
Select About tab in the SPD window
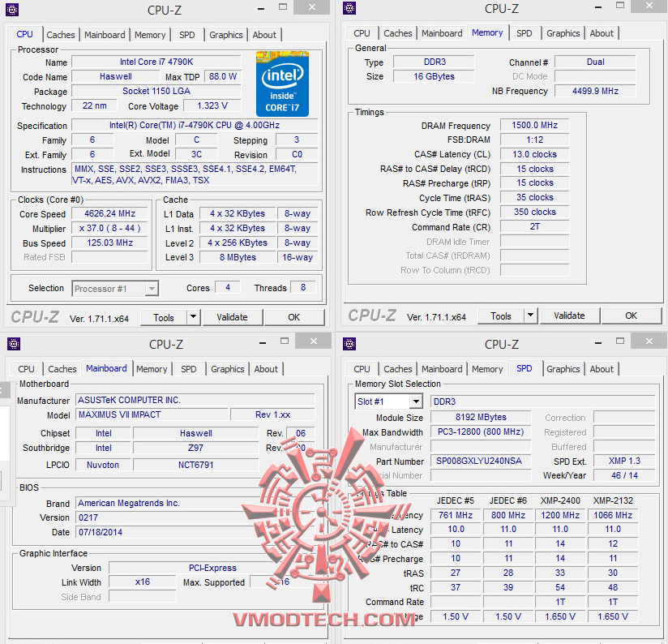click(x=602, y=369)
